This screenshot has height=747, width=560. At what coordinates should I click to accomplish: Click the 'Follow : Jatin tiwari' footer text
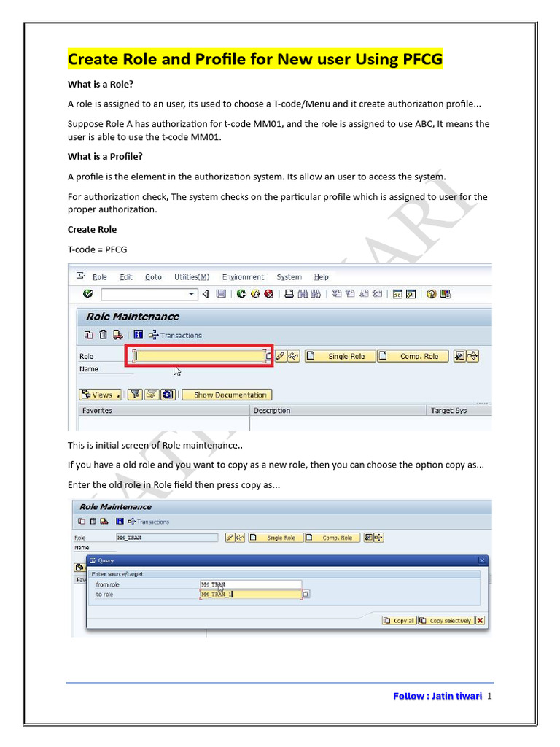[x=437, y=696]
